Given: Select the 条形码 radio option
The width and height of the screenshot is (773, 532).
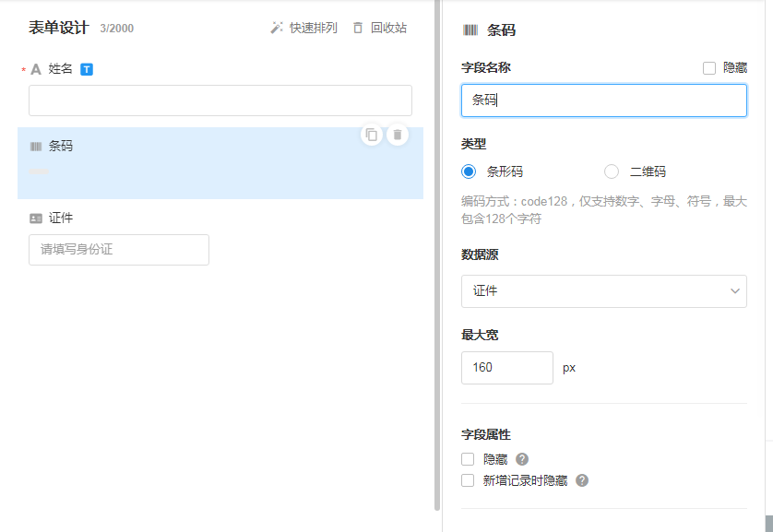Looking at the screenshot, I should (x=470, y=171).
